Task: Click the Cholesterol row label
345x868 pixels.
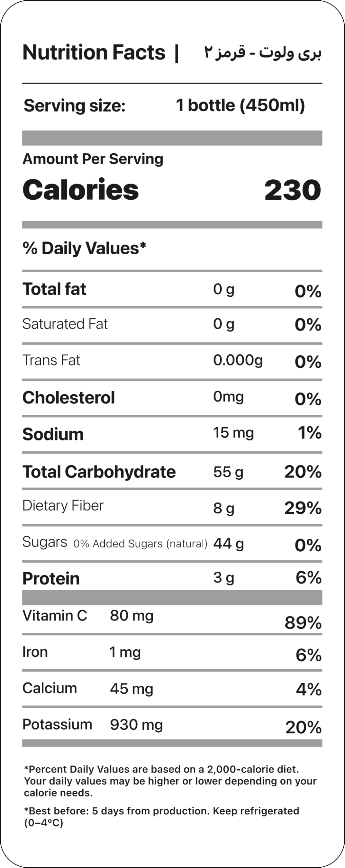Action: (68, 398)
